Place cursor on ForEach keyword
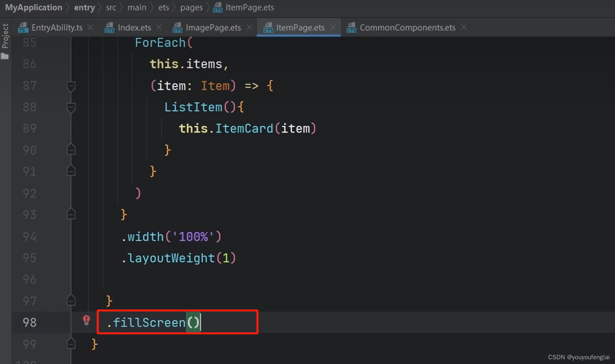This screenshot has width=615, height=364. coord(160,43)
